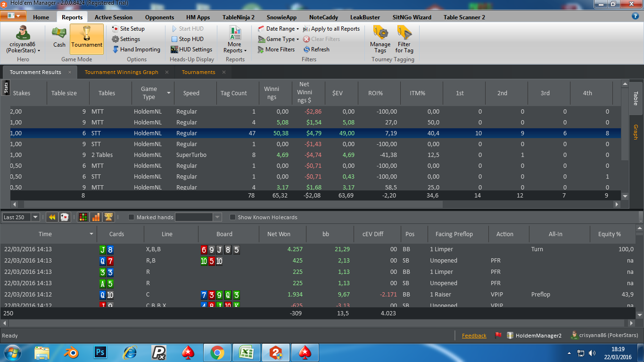Click Stop HUD
This screenshot has height=362, width=644.
click(187, 39)
